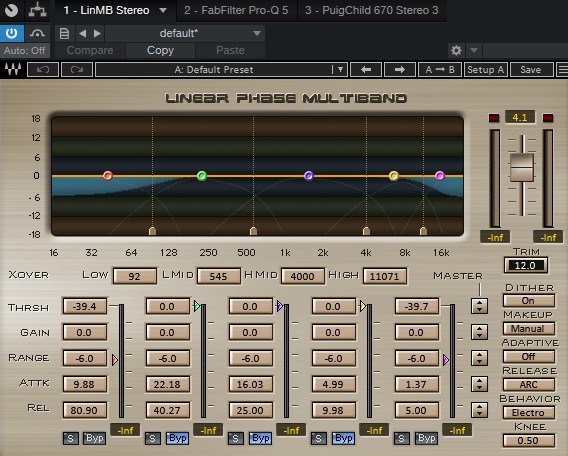Click the Waves redo arrow icon
Screen dimensions: 568x456
pyautogui.click(x=77, y=70)
